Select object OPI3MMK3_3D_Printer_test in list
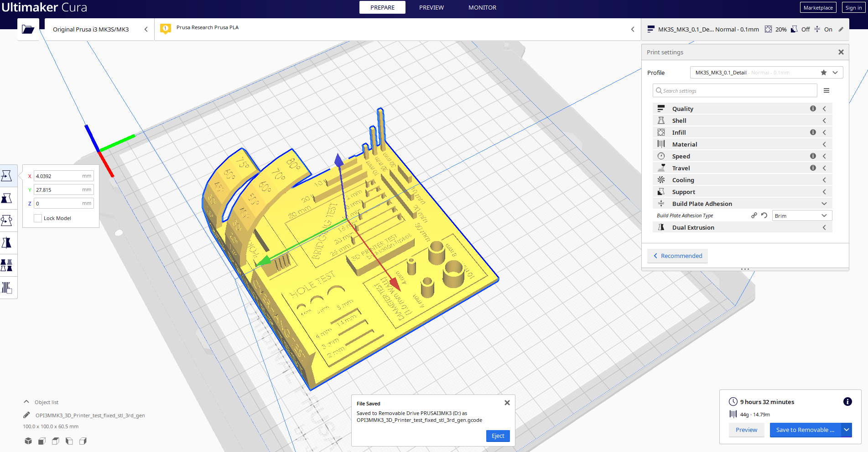Screen dimensions: 868x452 [90, 415]
